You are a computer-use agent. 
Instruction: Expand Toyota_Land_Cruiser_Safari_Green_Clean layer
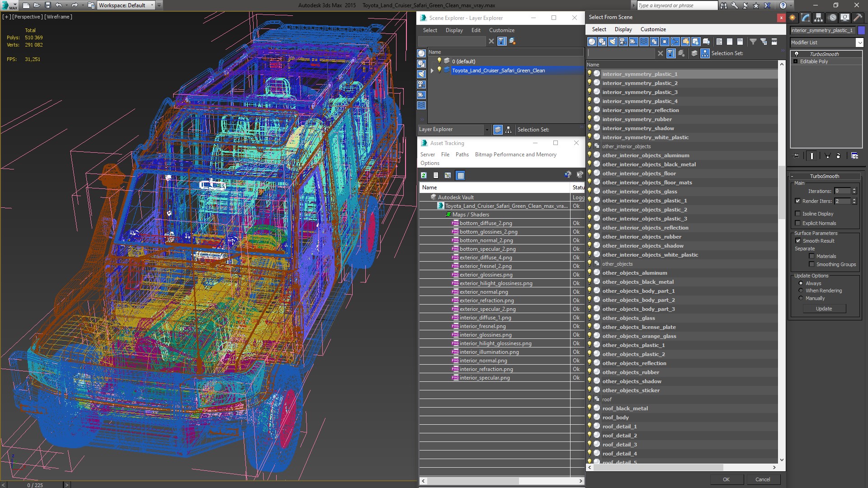point(432,70)
